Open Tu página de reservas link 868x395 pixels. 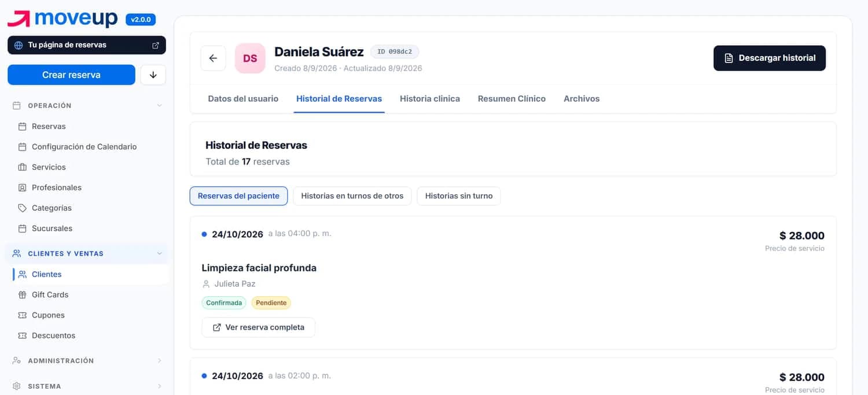tap(87, 45)
